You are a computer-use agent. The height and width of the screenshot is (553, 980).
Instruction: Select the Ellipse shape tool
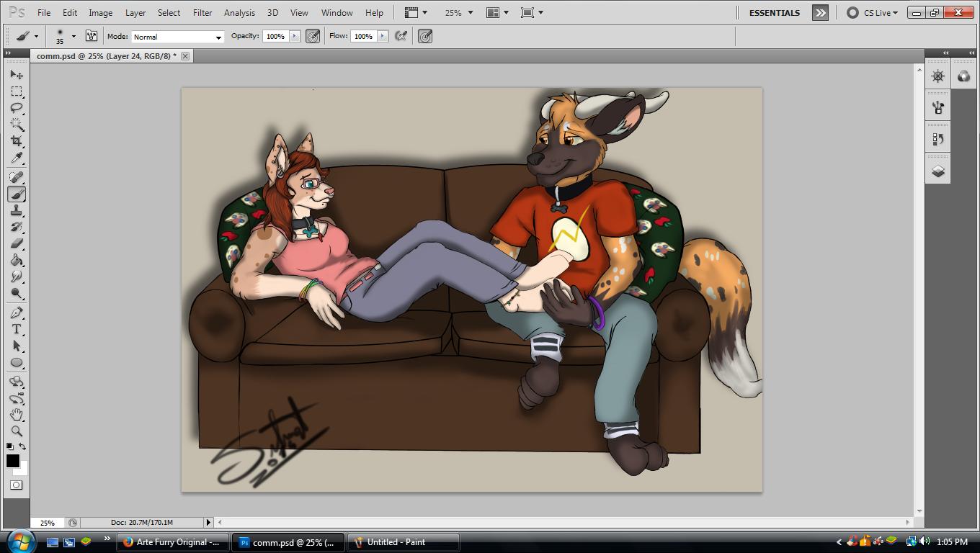pyautogui.click(x=17, y=362)
